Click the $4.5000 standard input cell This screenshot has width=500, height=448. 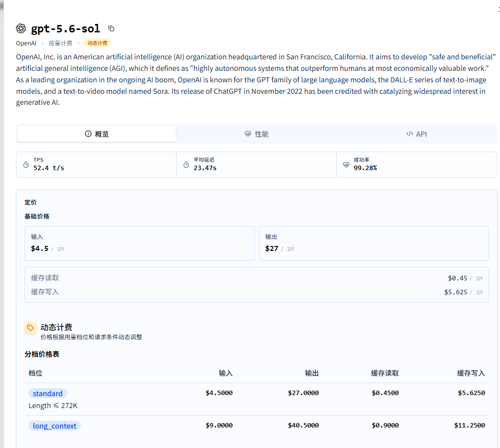(219, 393)
